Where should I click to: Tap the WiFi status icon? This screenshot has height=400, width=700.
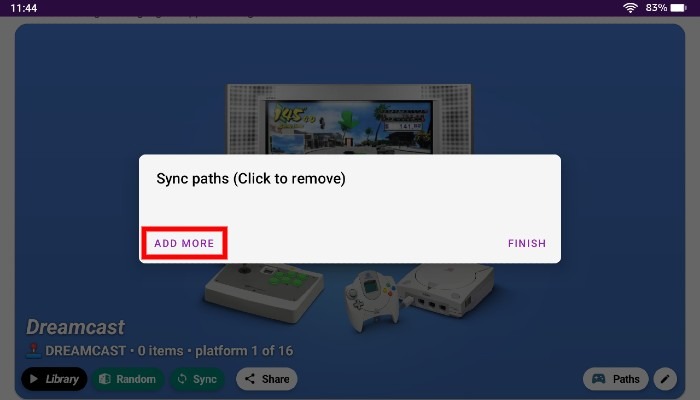tap(630, 8)
